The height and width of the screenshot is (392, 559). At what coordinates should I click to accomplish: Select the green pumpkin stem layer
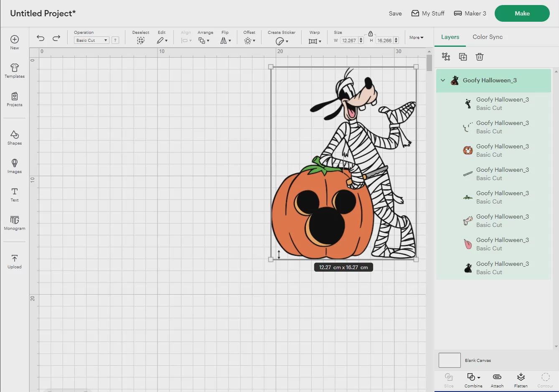click(494, 197)
